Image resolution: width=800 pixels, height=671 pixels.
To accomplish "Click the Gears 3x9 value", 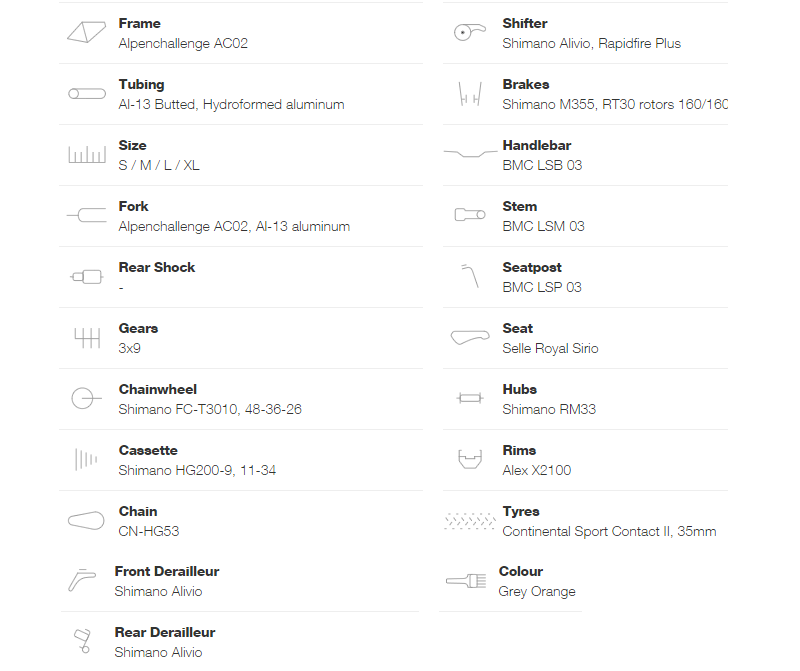I will pyautogui.click(x=130, y=349).
